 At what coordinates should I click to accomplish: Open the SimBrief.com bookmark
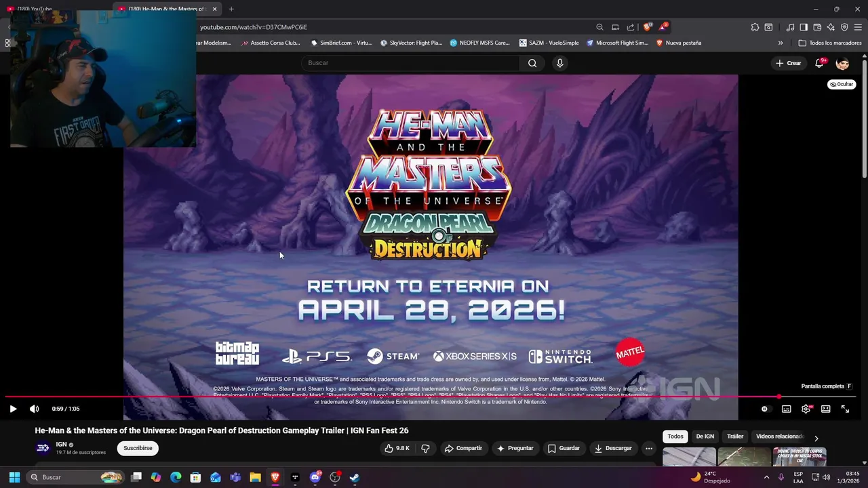341,43
